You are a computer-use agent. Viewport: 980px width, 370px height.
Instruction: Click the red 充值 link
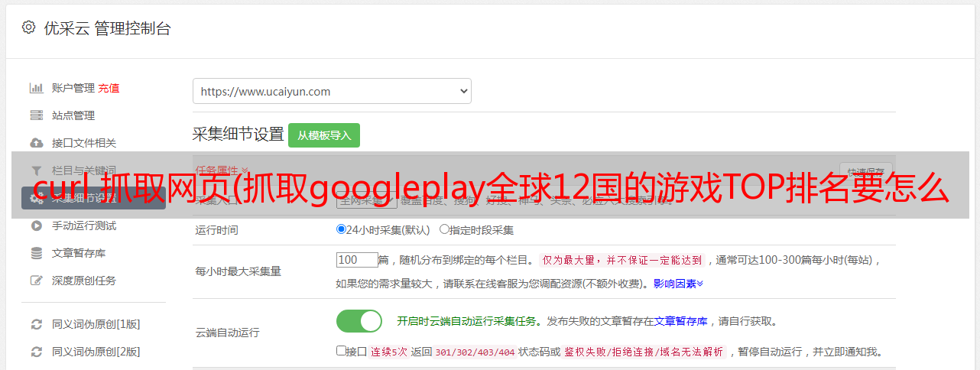109,88
